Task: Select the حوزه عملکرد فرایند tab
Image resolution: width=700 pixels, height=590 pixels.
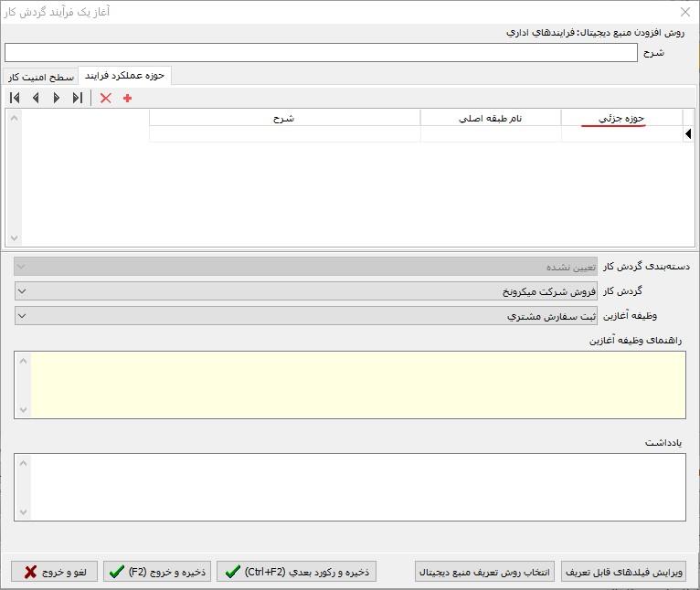Action: tap(124, 76)
